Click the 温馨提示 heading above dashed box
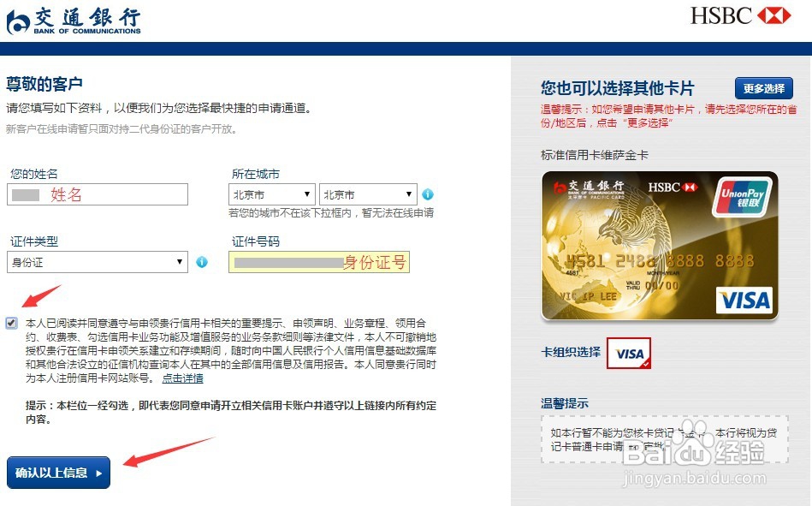 pyautogui.click(x=565, y=403)
